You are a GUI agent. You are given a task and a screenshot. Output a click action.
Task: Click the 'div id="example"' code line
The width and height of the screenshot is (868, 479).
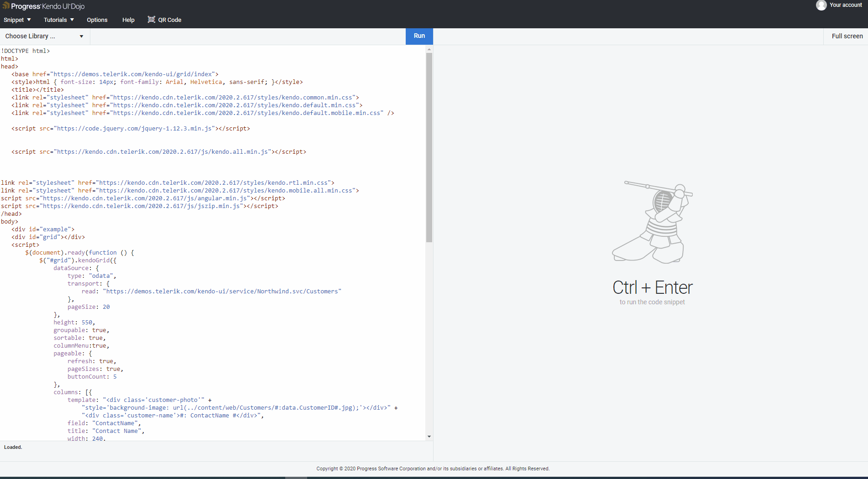(x=43, y=229)
